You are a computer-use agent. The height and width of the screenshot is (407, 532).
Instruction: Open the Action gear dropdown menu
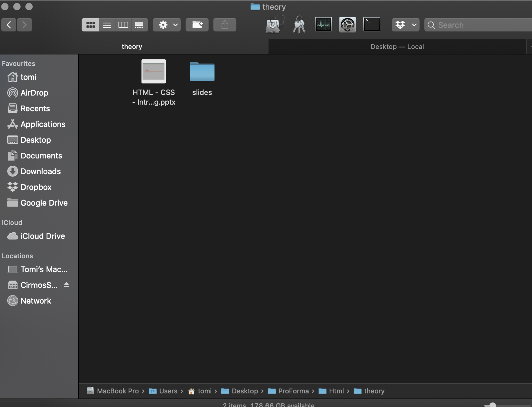pyautogui.click(x=167, y=25)
